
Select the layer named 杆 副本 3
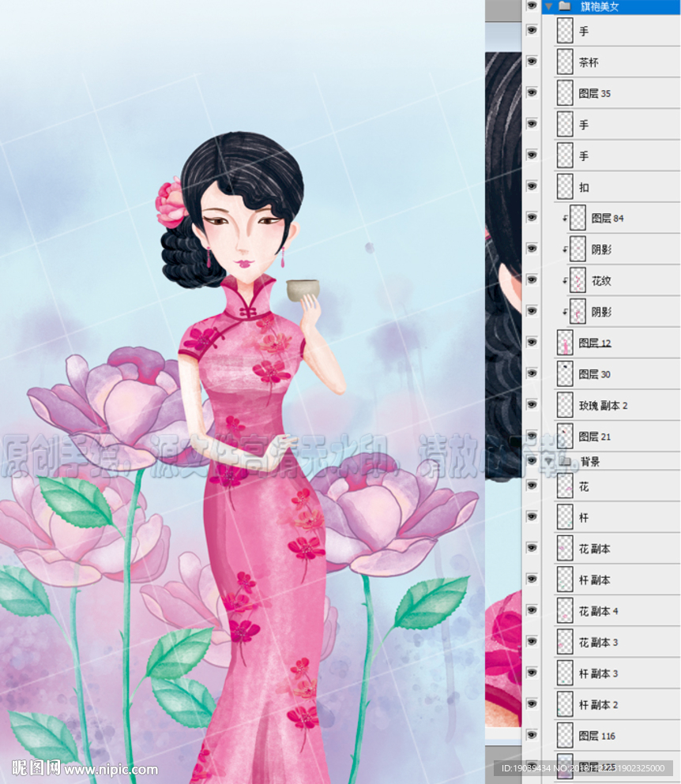[598, 673]
